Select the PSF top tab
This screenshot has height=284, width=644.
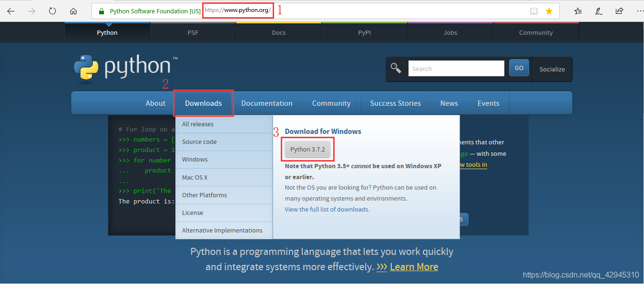coord(193,32)
